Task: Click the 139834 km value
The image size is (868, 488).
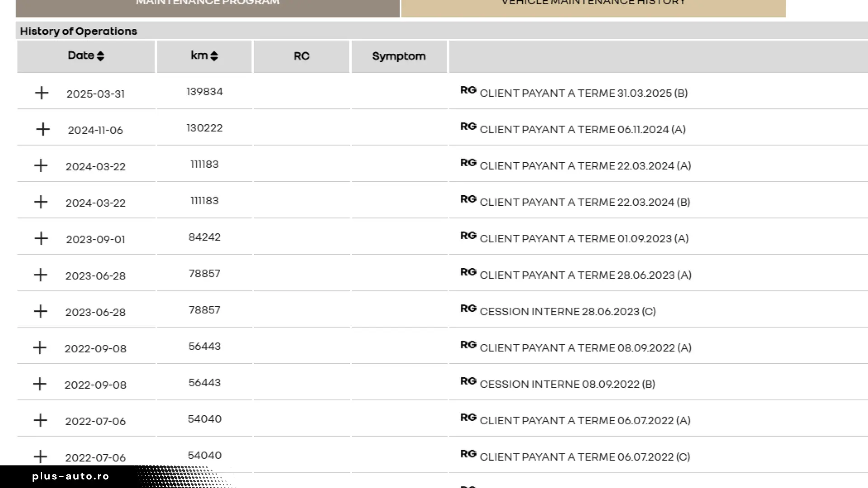Action: point(205,92)
